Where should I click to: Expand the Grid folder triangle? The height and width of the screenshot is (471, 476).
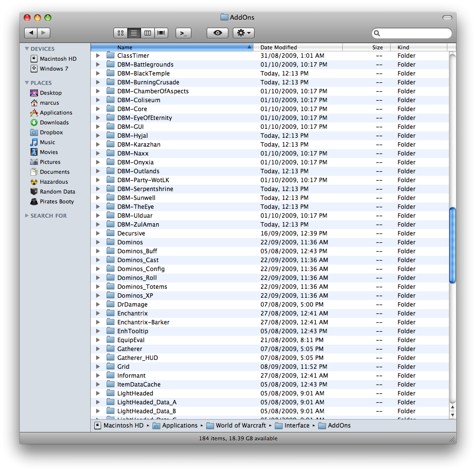(98, 366)
